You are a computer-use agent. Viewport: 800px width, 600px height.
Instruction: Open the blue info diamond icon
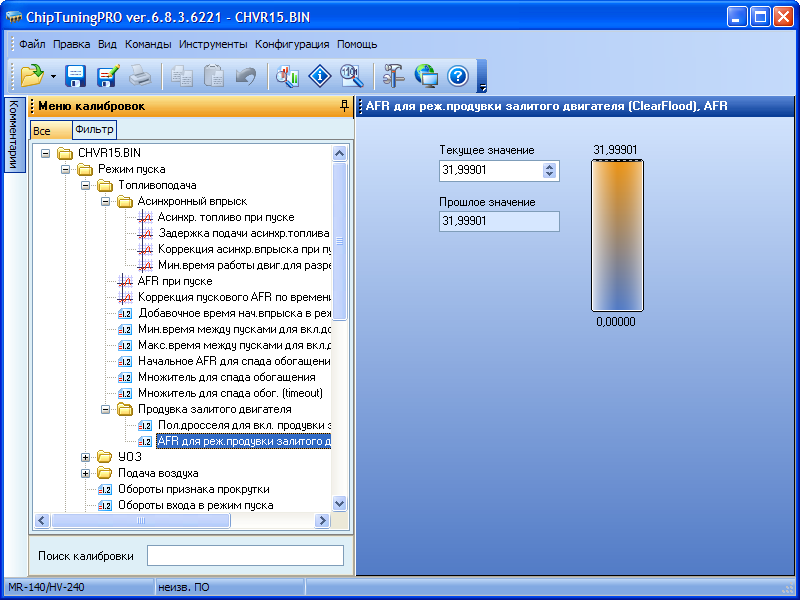tap(319, 75)
